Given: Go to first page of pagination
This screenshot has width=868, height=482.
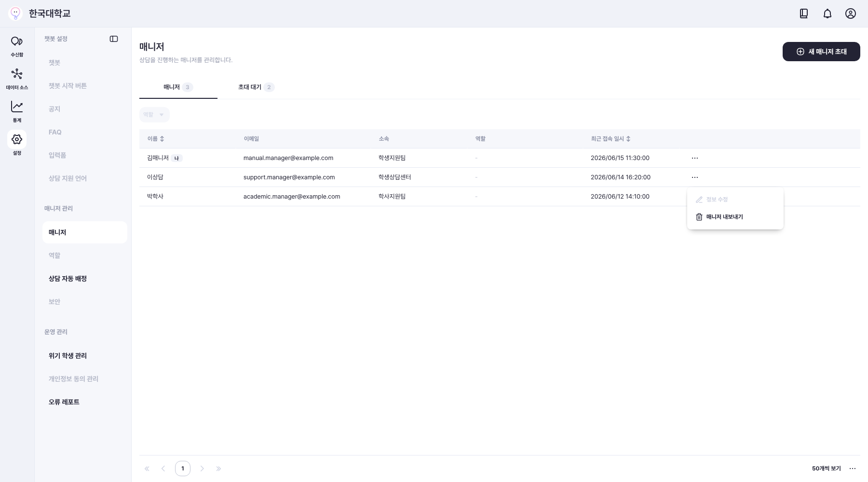Looking at the screenshot, I should (147, 469).
